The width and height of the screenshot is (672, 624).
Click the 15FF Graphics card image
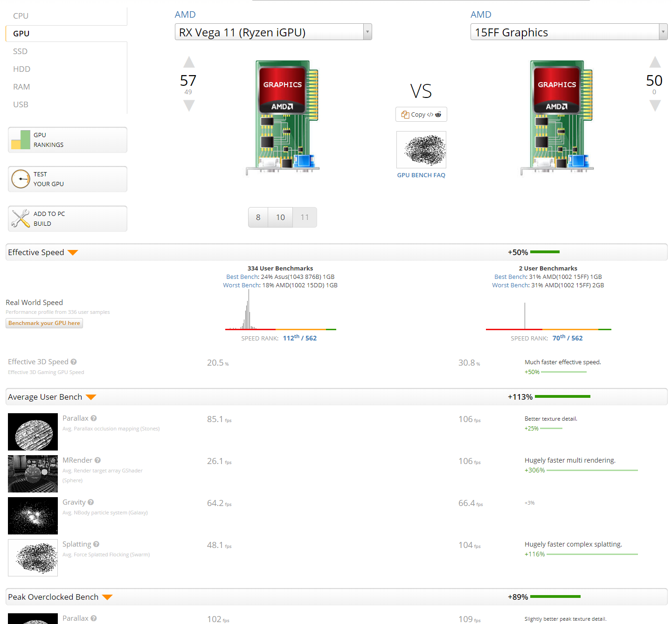557,117
